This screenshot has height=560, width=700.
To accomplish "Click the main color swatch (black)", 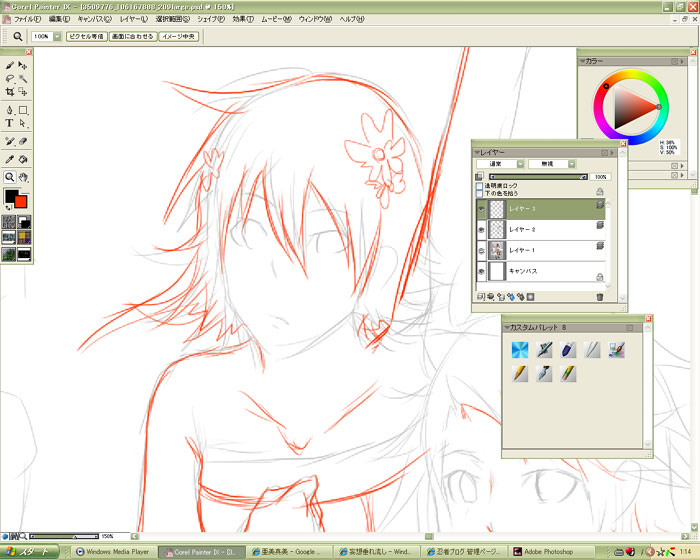I will [11, 195].
